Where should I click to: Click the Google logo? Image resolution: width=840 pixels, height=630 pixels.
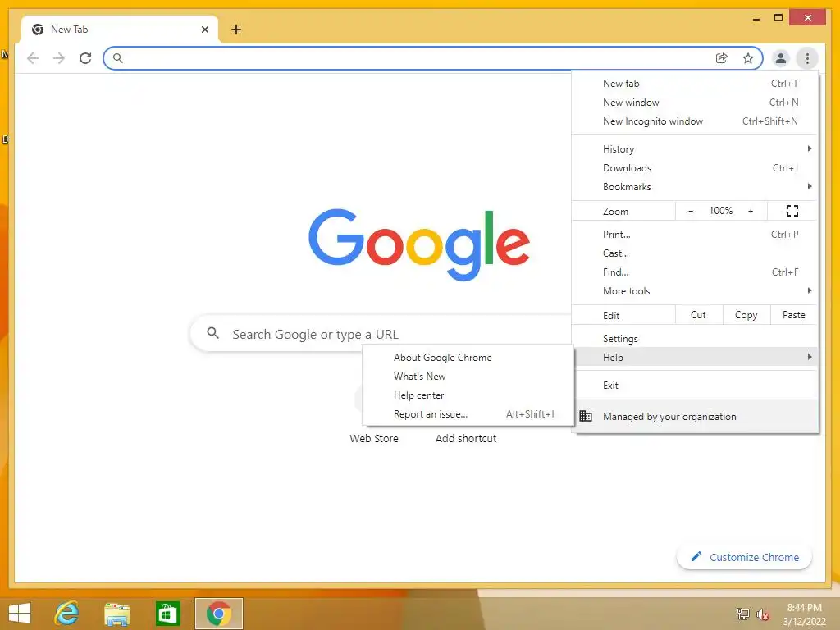419,244
